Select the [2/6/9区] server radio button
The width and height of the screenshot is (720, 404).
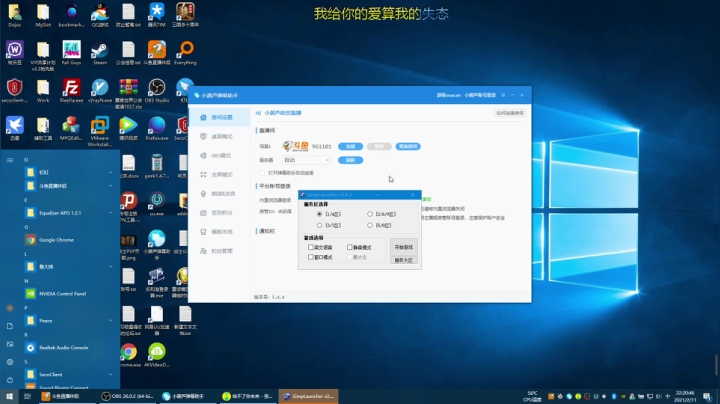tap(370, 214)
